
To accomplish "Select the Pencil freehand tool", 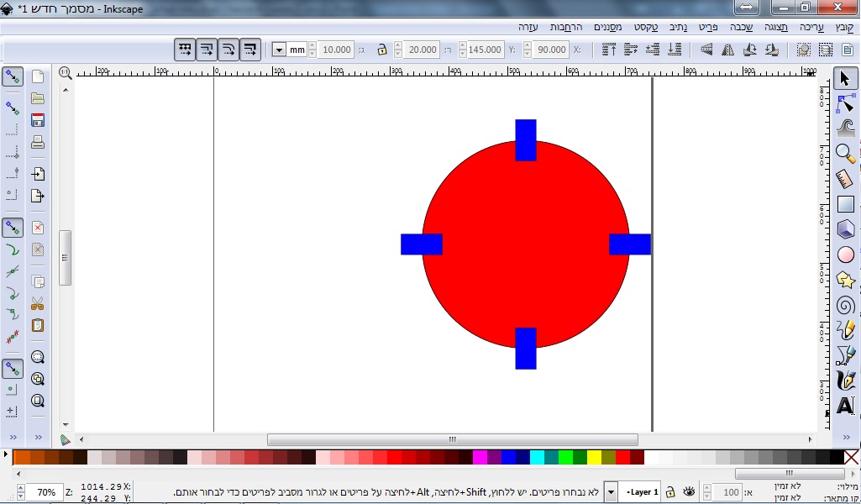I will [846, 330].
